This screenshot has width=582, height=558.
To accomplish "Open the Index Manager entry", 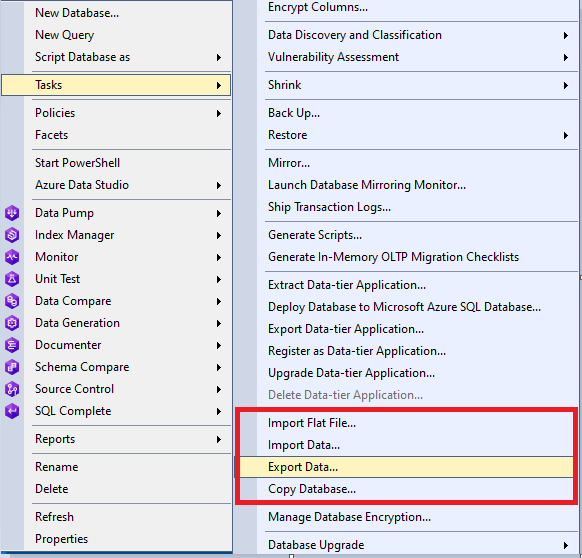I will pos(74,235).
